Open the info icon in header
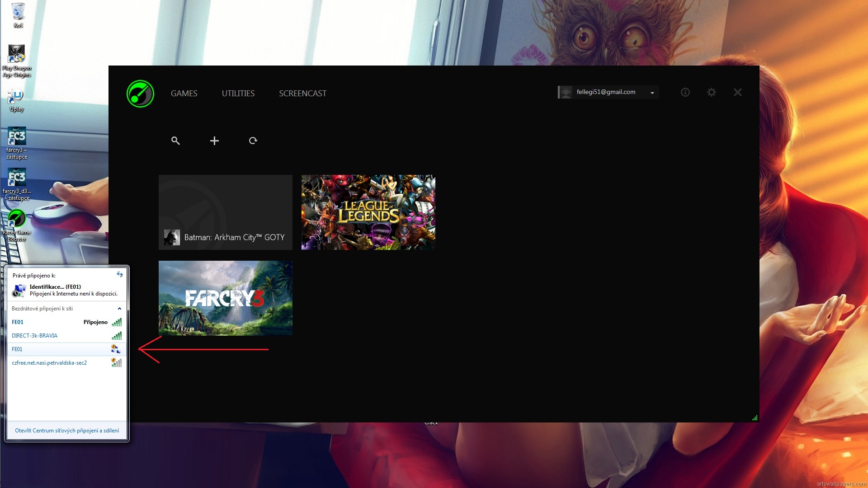 (x=685, y=92)
